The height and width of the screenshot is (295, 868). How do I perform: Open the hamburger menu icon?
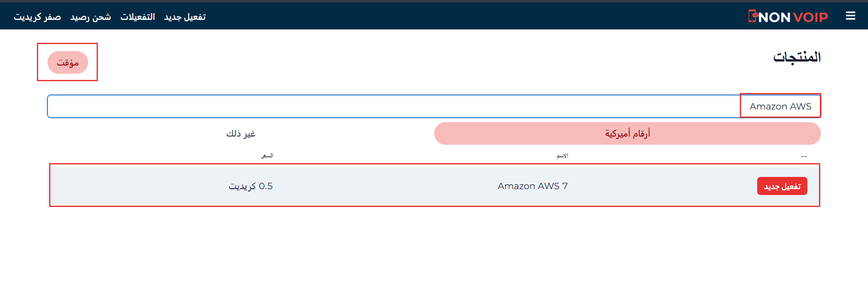(851, 15)
